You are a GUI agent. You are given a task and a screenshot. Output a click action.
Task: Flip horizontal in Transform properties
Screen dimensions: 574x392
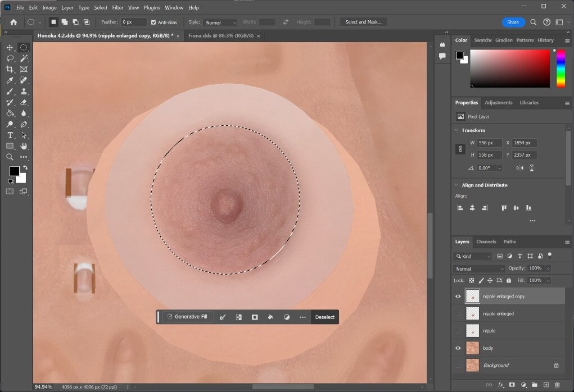coord(520,168)
